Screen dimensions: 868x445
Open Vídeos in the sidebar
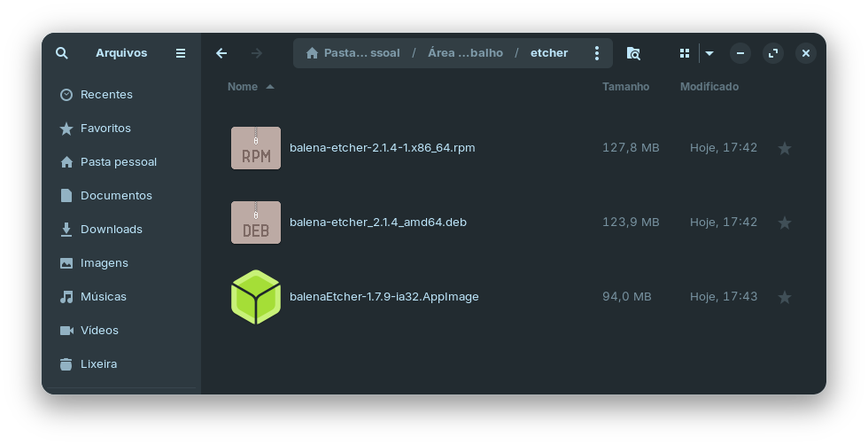tap(121, 331)
